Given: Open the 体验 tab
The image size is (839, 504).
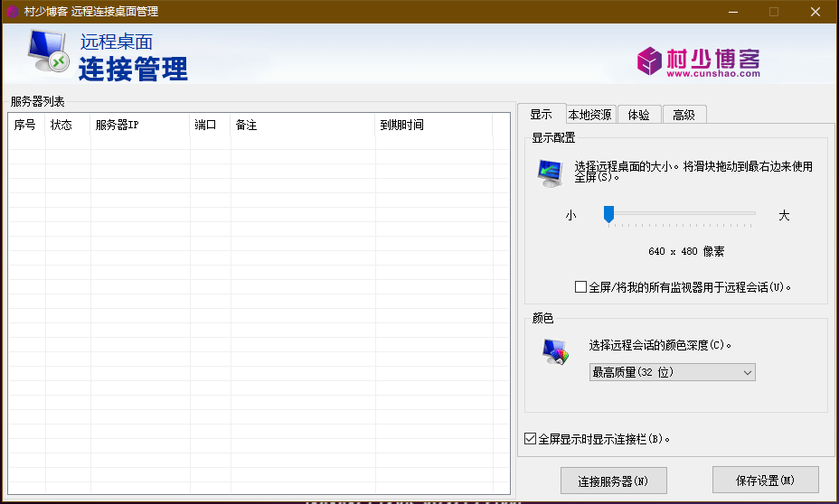Looking at the screenshot, I should (639, 115).
